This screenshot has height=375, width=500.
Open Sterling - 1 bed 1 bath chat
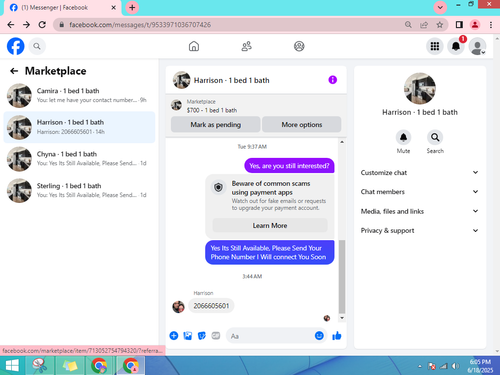pos(79,190)
